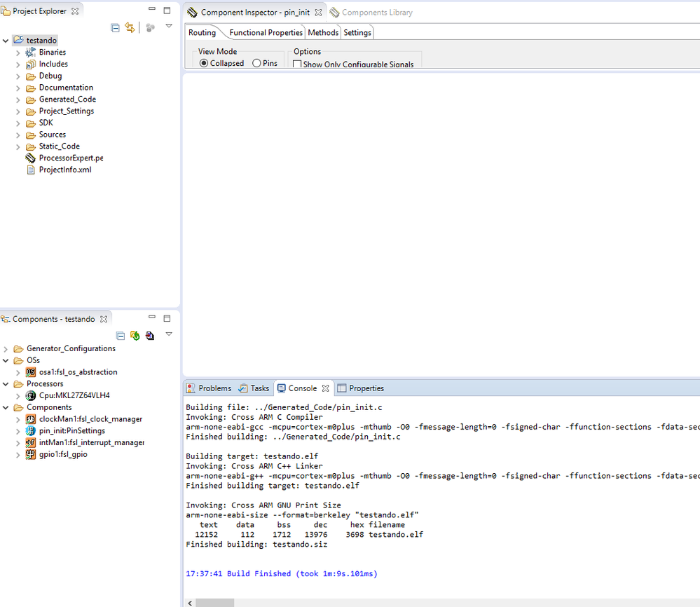The width and height of the screenshot is (700, 607).
Task: Expand the Project_Settings folder
Action: 18,111
